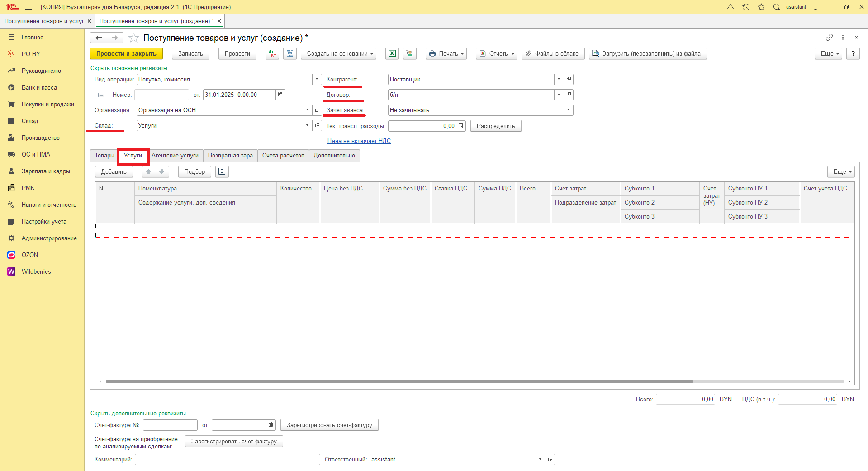Expand the 'Создать на основании' menu
This screenshot has width=868, height=471.
coord(339,53)
